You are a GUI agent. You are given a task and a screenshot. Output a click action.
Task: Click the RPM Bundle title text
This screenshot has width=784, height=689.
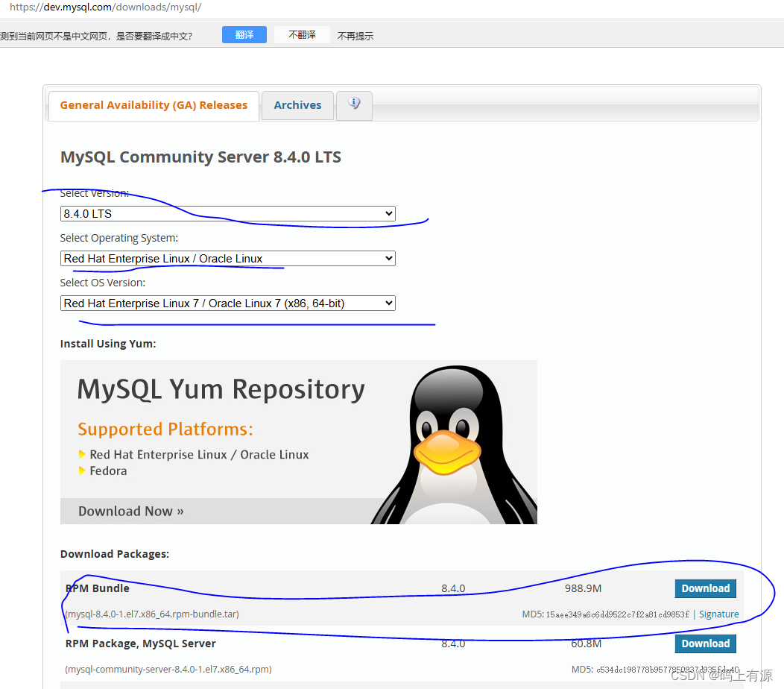pyautogui.click(x=98, y=588)
